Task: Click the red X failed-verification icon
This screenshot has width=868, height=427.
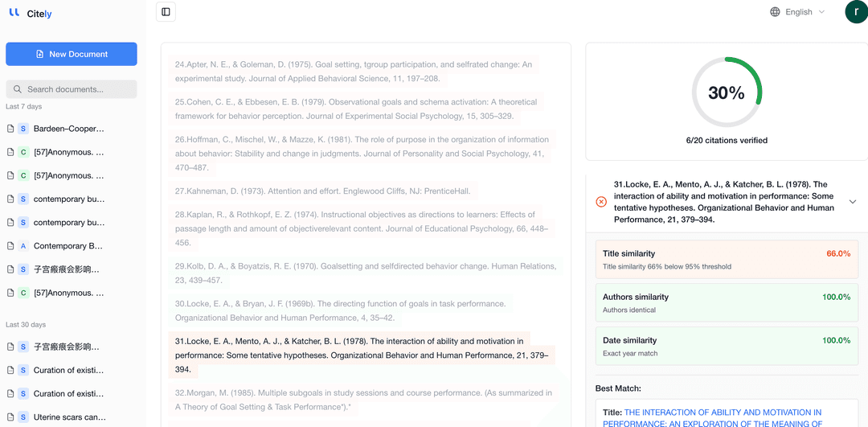Action: pos(601,202)
